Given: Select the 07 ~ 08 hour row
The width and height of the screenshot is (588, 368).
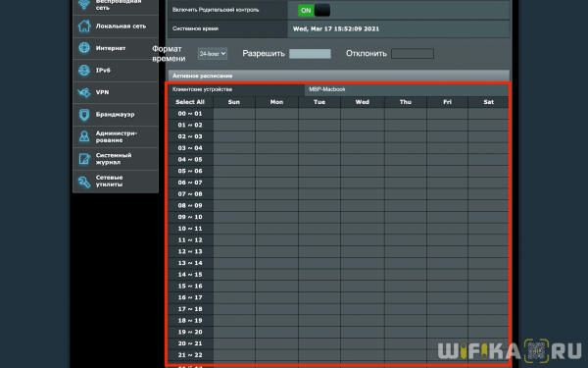Looking at the screenshot, I should click(x=190, y=194).
